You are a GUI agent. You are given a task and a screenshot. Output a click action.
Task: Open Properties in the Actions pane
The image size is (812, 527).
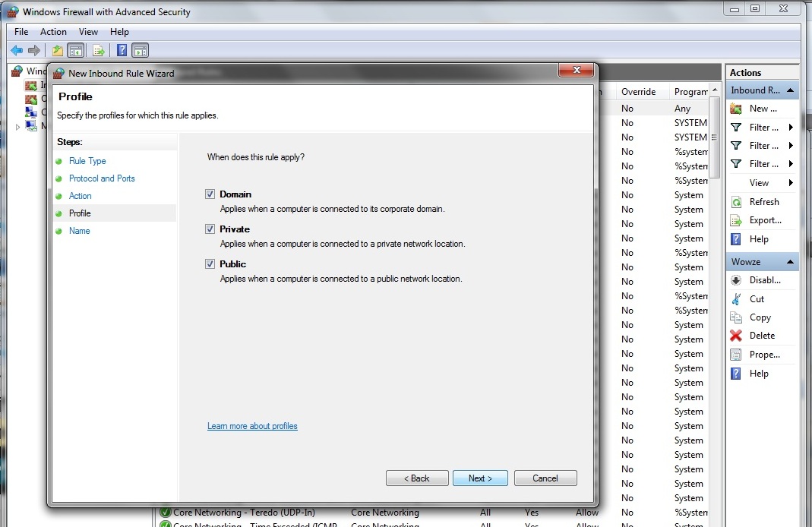coord(763,355)
